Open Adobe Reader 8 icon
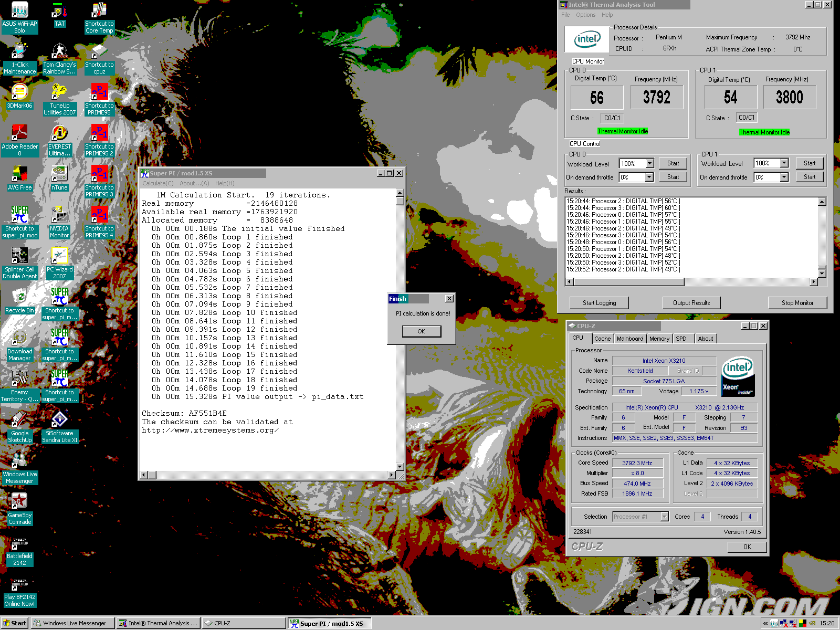The image size is (840, 630). click(19, 141)
